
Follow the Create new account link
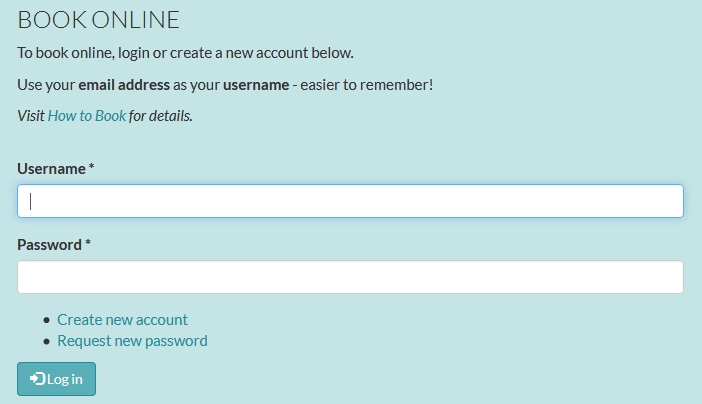click(x=122, y=320)
